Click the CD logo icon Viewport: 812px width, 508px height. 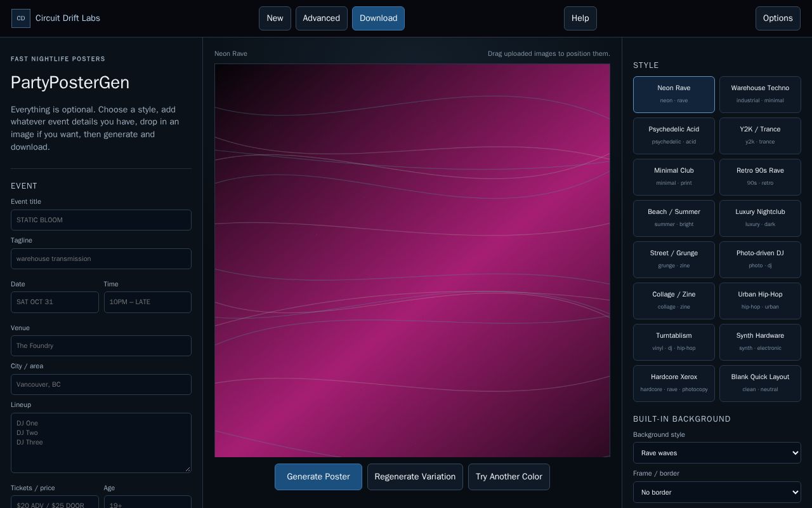[x=21, y=18]
